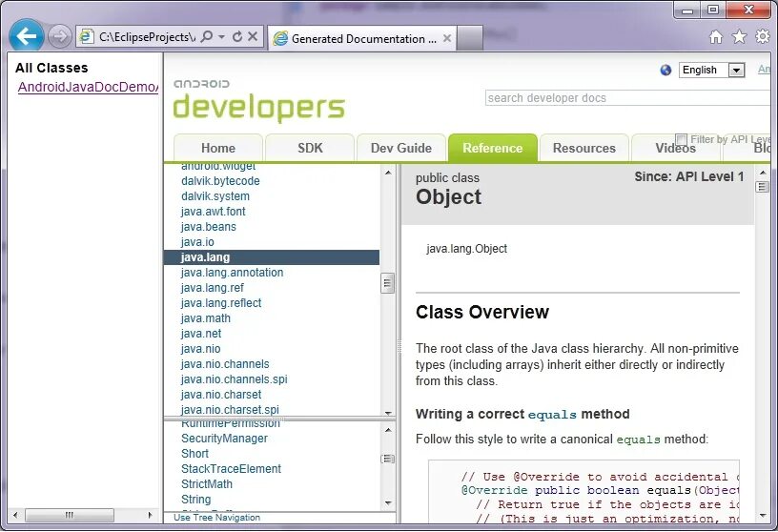Viewport: 778px width, 532px height.
Task: Select the java.nio.channels.spi package
Action: click(235, 379)
